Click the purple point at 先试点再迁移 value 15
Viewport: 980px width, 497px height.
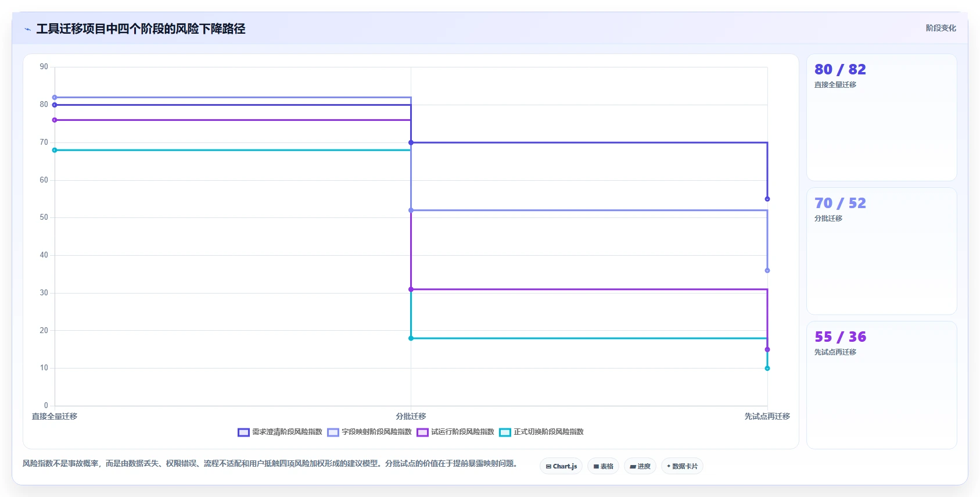pos(767,349)
